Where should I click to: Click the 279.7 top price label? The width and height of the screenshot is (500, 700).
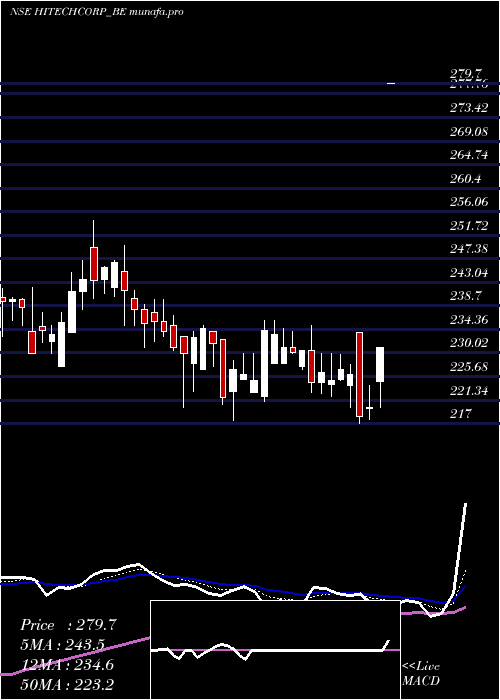465,74
